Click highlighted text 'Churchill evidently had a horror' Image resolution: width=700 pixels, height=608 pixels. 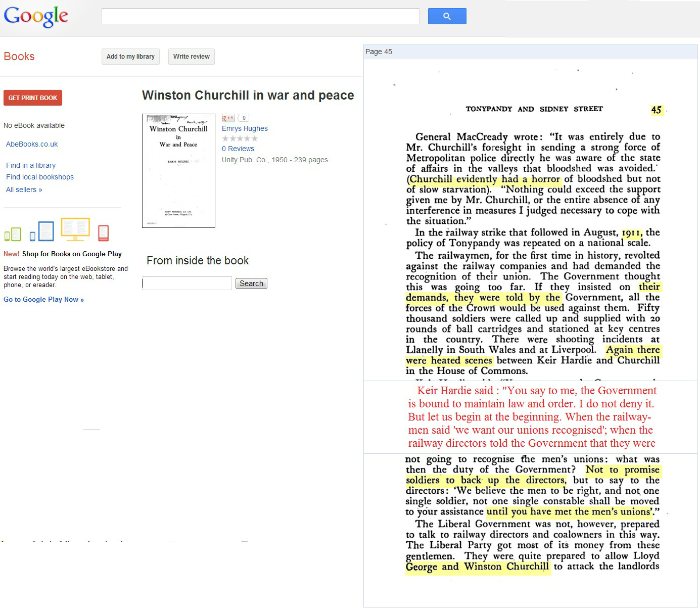point(485,179)
